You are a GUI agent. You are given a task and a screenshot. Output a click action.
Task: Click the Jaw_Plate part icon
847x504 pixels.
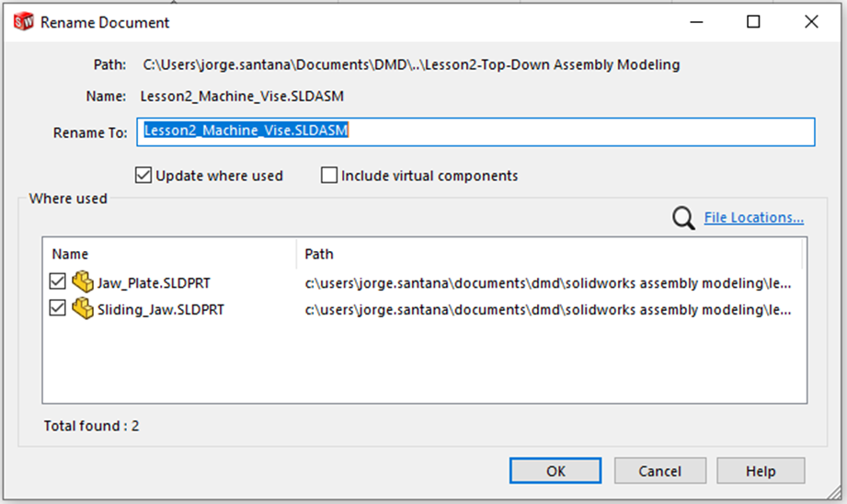83,282
